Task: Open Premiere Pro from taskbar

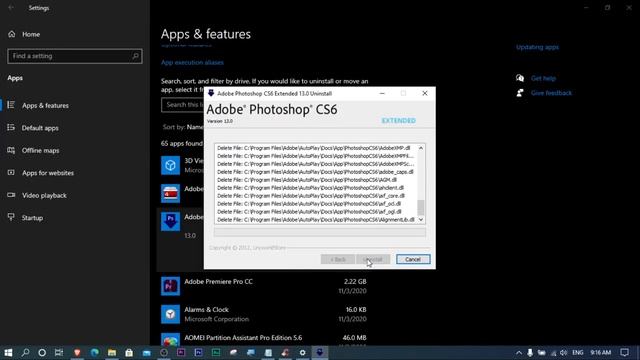Action: coord(181,353)
